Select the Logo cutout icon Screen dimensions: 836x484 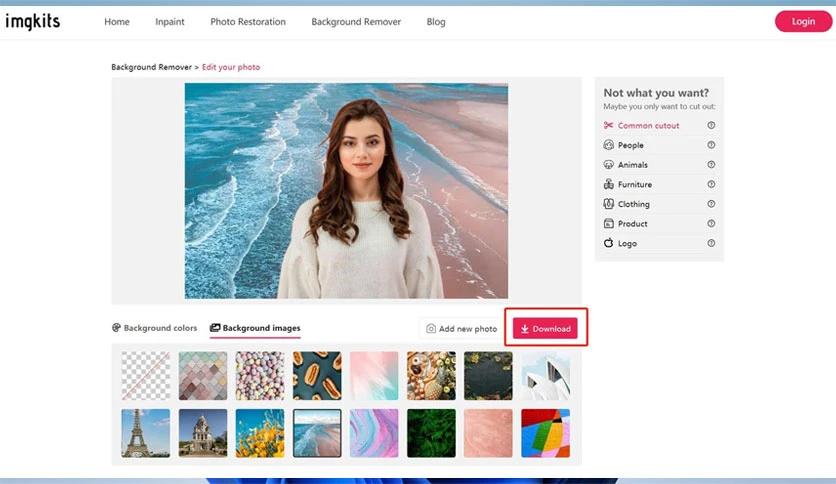click(x=608, y=244)
